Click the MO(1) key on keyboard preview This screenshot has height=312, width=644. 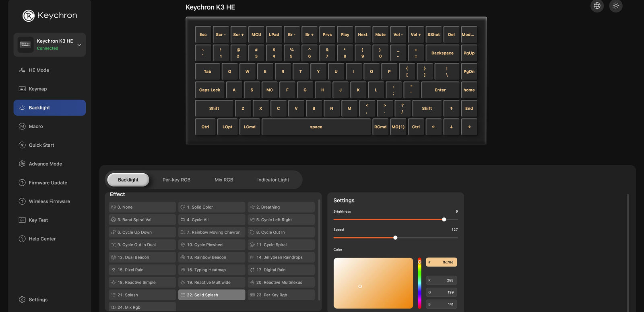click(398, 127)
